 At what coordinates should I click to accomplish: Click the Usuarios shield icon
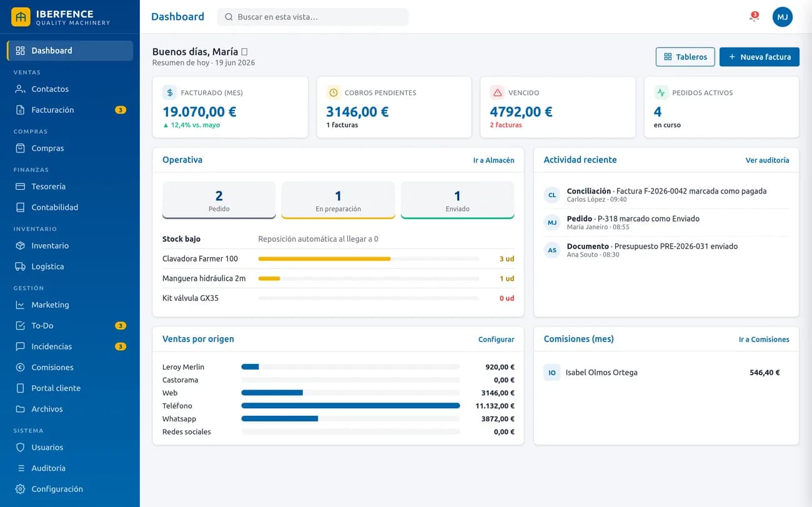[x=20, y=448]
